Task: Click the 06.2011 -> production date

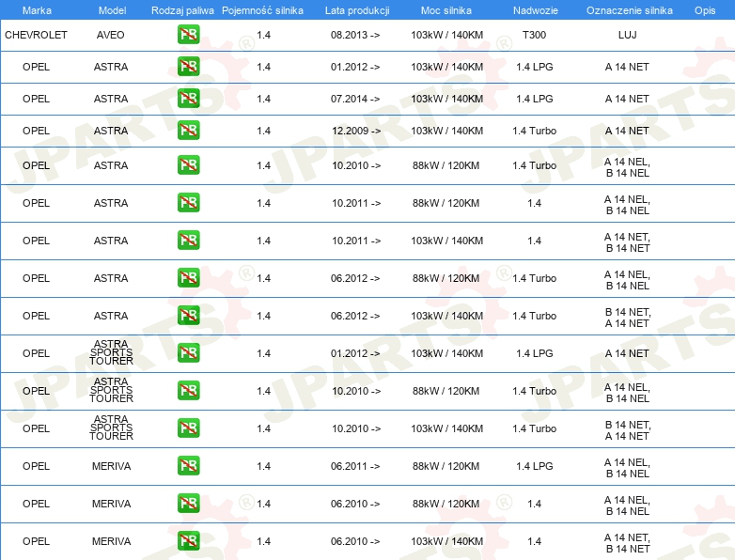Action: pos(355,466)
